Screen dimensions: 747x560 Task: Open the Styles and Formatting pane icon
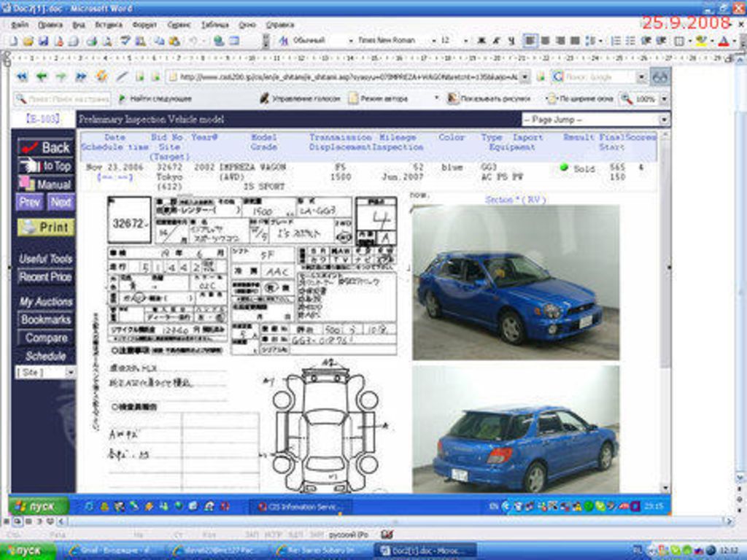(x=284, y=42)
